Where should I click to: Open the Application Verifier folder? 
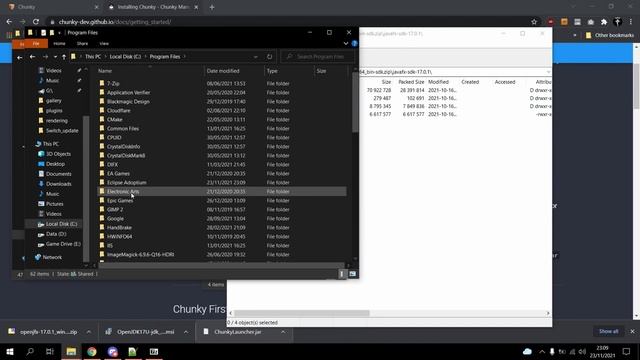128,93
